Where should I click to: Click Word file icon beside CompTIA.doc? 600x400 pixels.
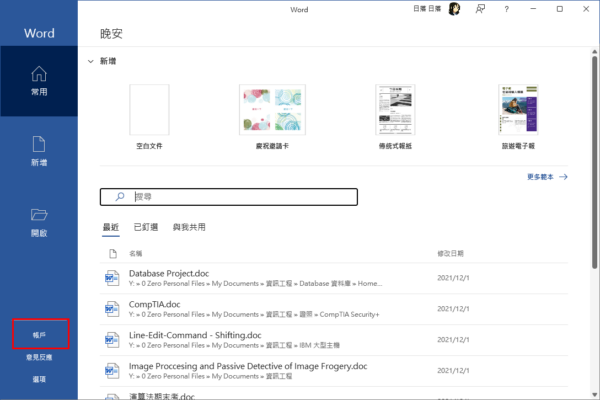coord(112,309)
